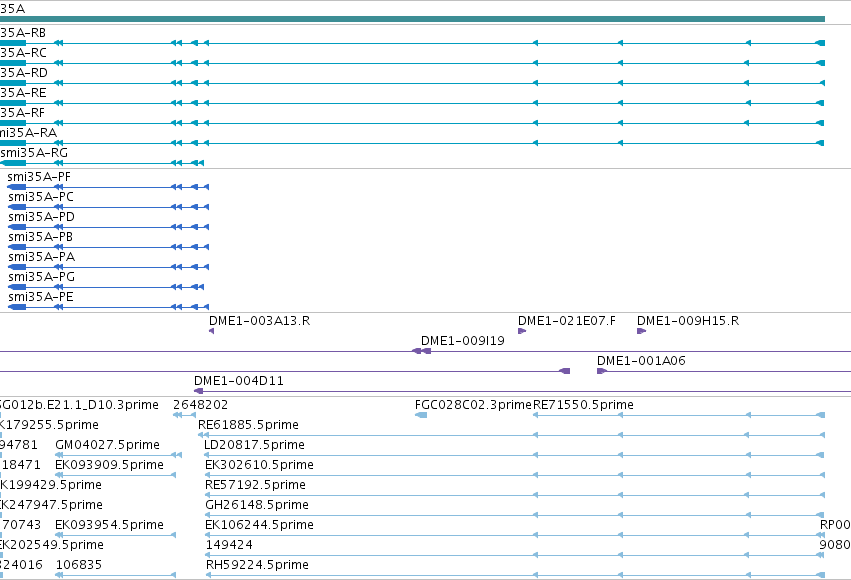Screen dimensions: 851x580
Task: Select the smi35A-RE transcript label
Action: pos(23,93)
